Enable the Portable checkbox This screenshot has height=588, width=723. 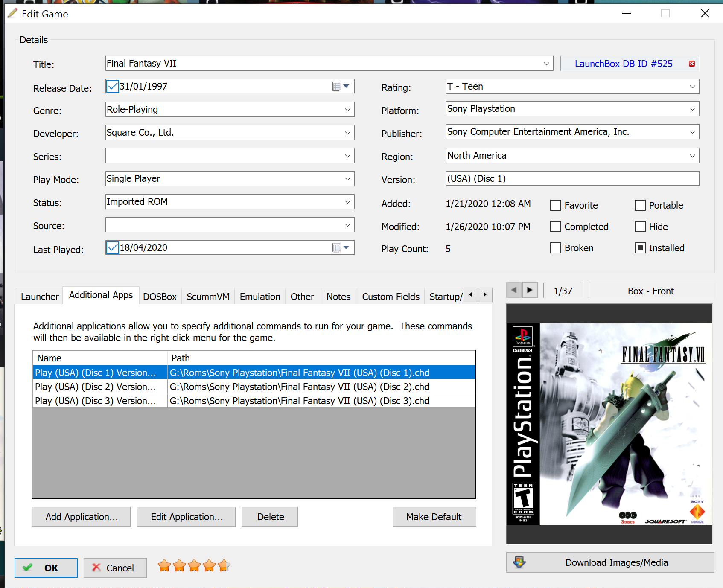(x=640, y=205)
